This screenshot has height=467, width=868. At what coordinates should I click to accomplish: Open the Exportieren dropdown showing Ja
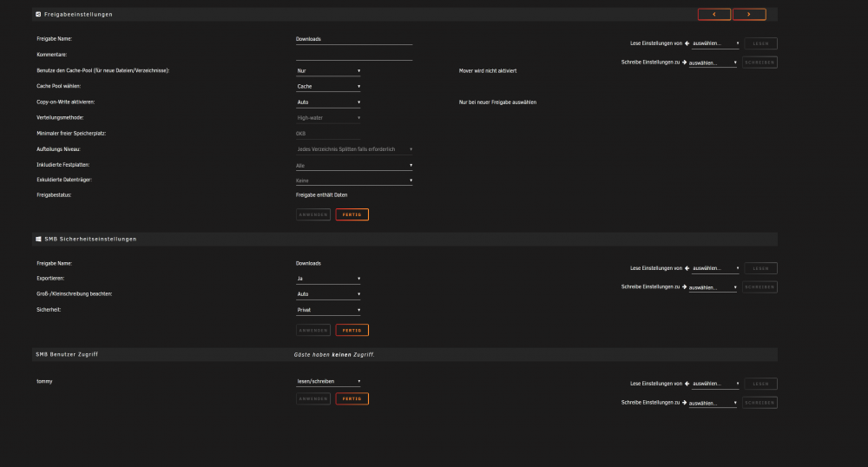coord(328,279)
